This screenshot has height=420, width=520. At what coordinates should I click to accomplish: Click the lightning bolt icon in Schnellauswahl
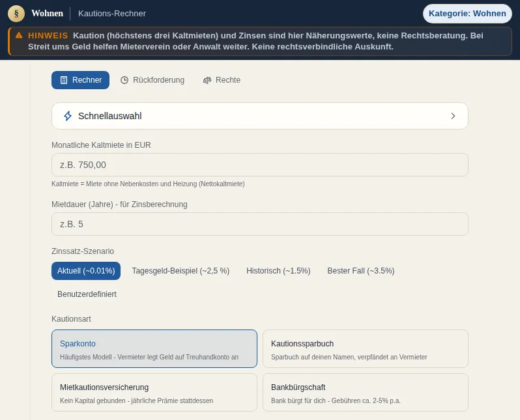tap(68, 116)
